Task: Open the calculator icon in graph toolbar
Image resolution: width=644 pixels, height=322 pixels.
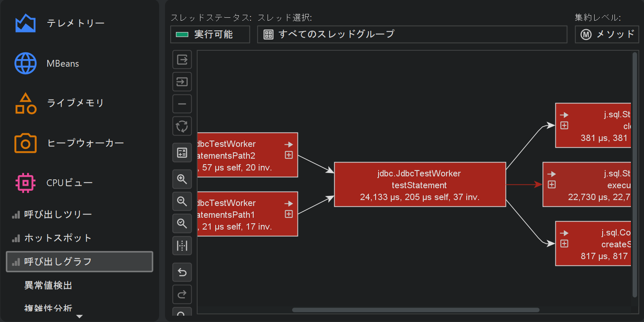Action: coord(182,153)
